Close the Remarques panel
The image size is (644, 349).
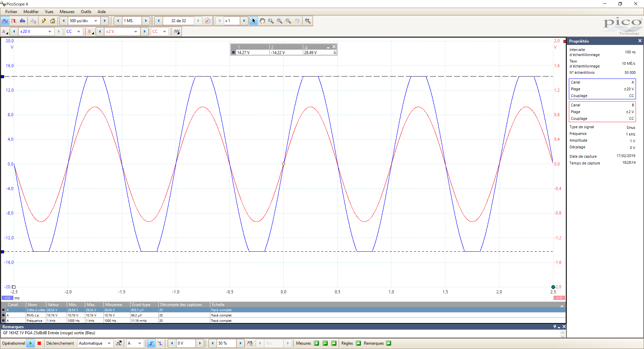[x=564, y=327]
